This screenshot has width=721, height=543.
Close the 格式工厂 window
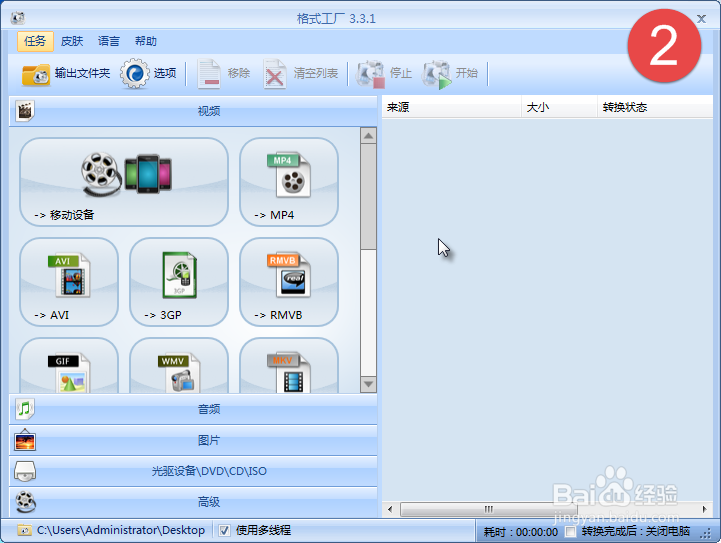pyautogui.click(x=701, y=18)
